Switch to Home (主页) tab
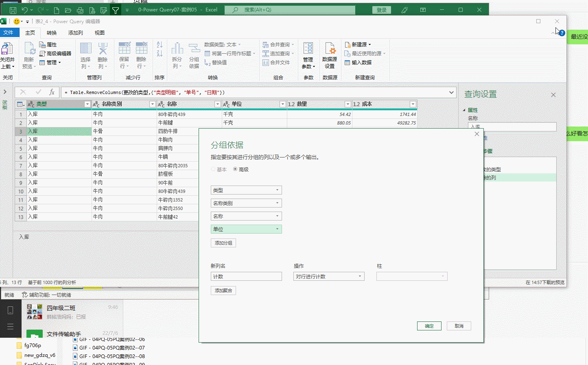 (x=30, y=33)
